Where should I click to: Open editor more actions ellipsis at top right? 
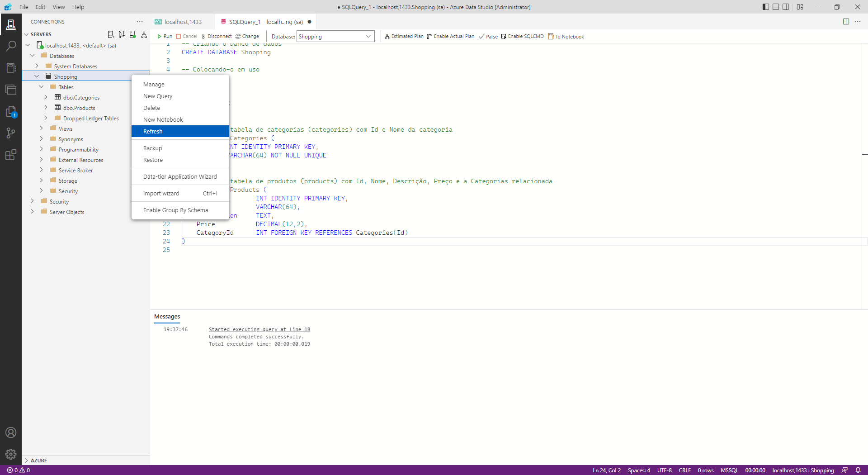click(x=858, y=22)
